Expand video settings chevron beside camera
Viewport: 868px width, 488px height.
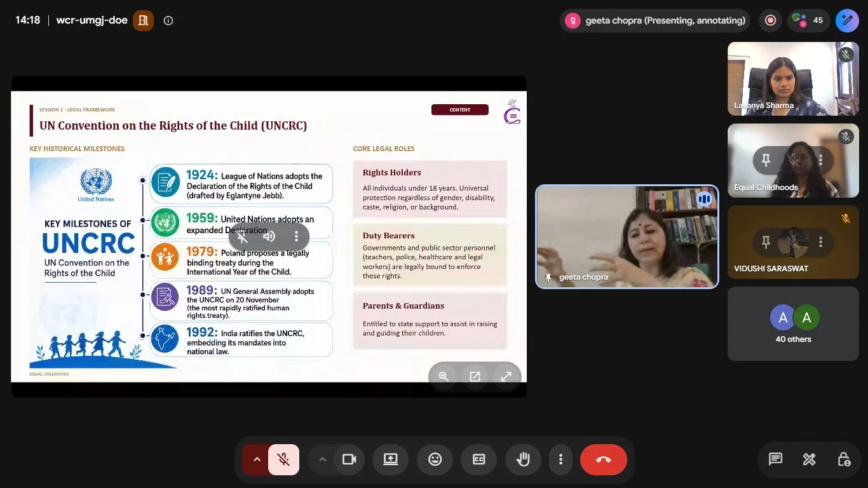(322, 459)
